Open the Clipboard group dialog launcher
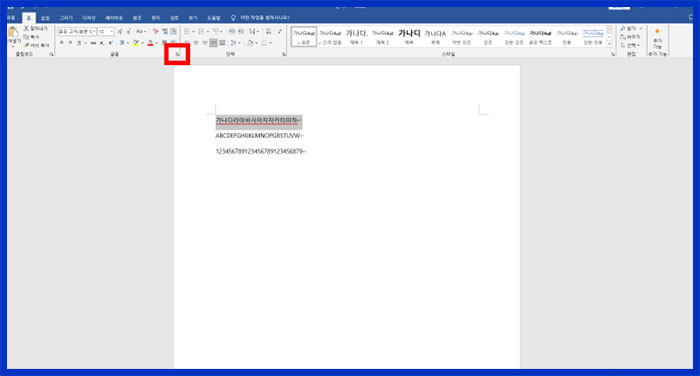 click(x=52, y=54)
